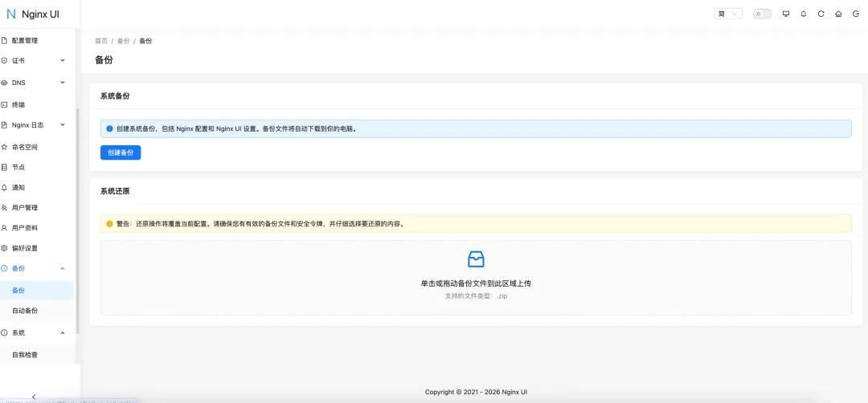868x403 pixels.
Task: Click the 用户资料 person icon
Action: point(4,228)
